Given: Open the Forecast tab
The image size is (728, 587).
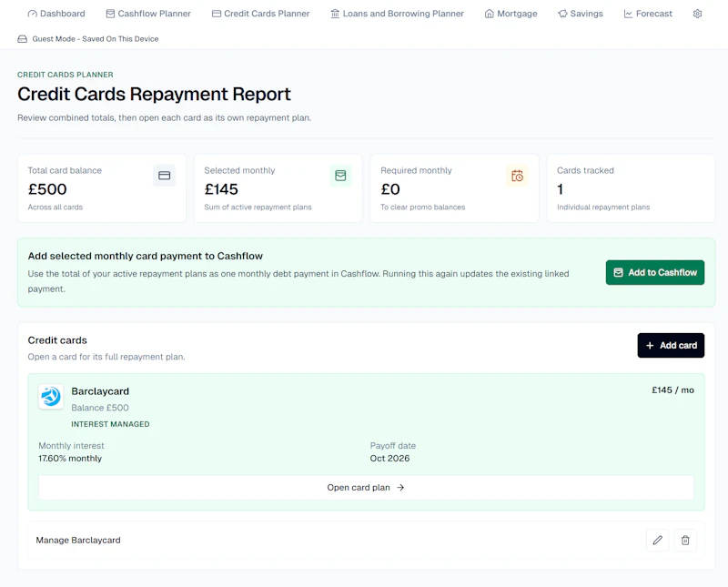Looking at the screenshot, I should point(648,14).
